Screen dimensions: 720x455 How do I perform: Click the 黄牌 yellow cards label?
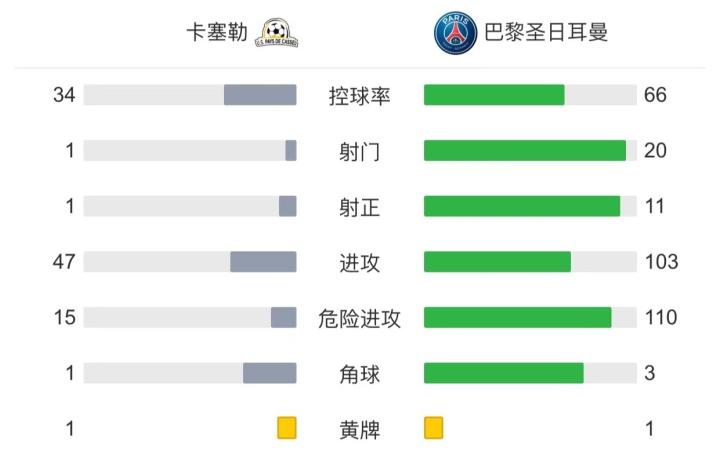360,430
